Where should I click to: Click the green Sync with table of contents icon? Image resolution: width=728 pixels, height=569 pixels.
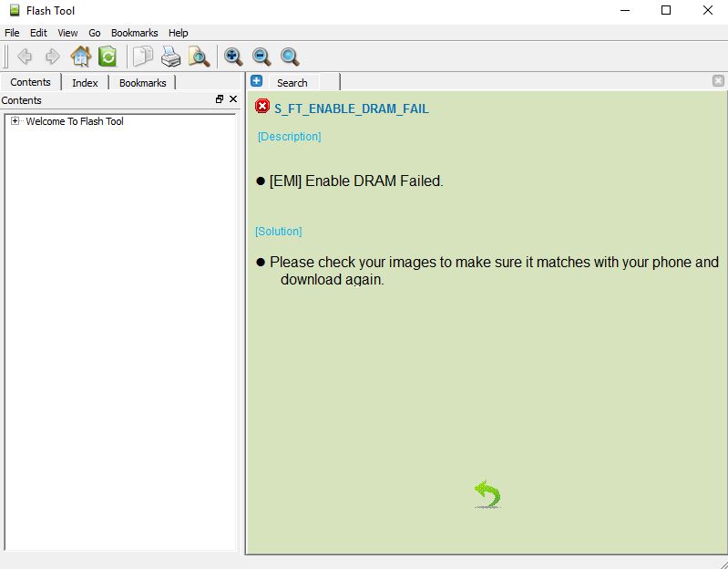click(108, 57)
